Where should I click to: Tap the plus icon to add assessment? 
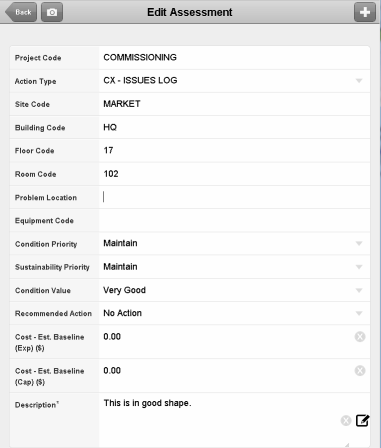(365, 12)
